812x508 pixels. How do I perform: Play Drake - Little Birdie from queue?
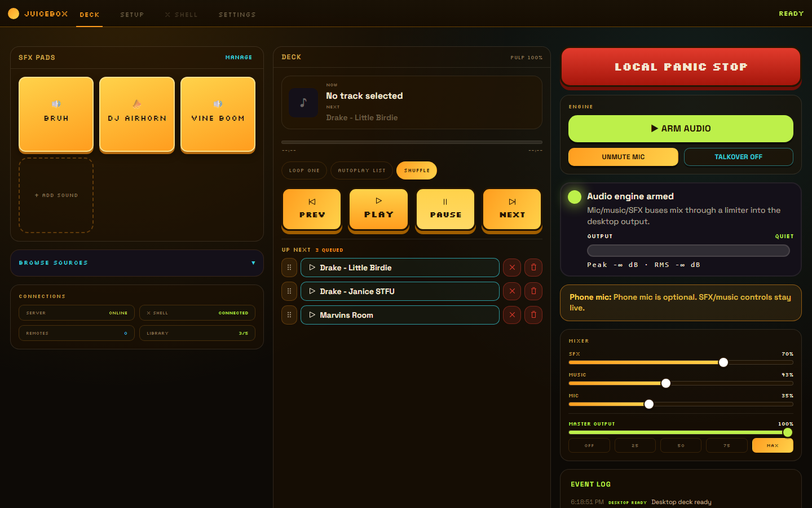point(400,268)
